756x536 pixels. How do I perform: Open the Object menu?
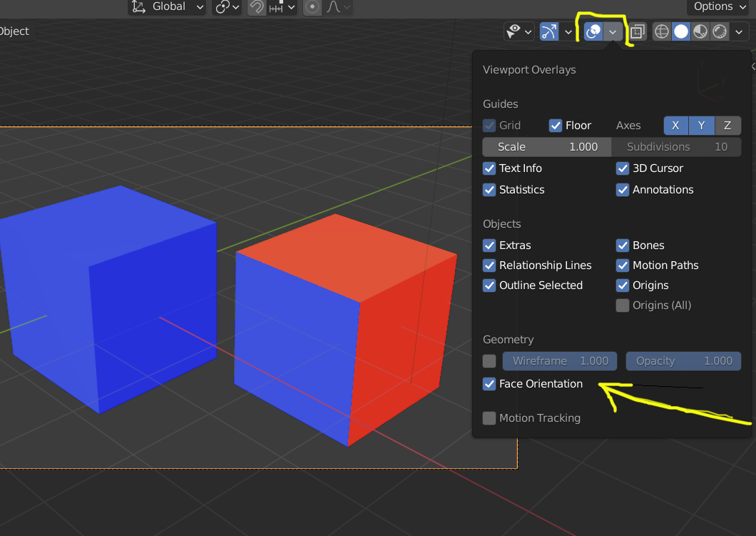14,31
